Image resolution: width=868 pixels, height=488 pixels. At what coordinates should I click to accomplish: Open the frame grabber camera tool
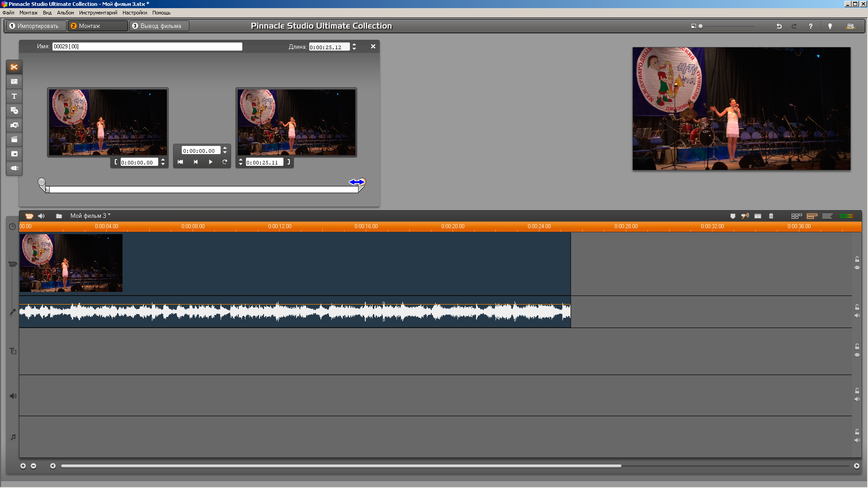click(x=14, y=125)
